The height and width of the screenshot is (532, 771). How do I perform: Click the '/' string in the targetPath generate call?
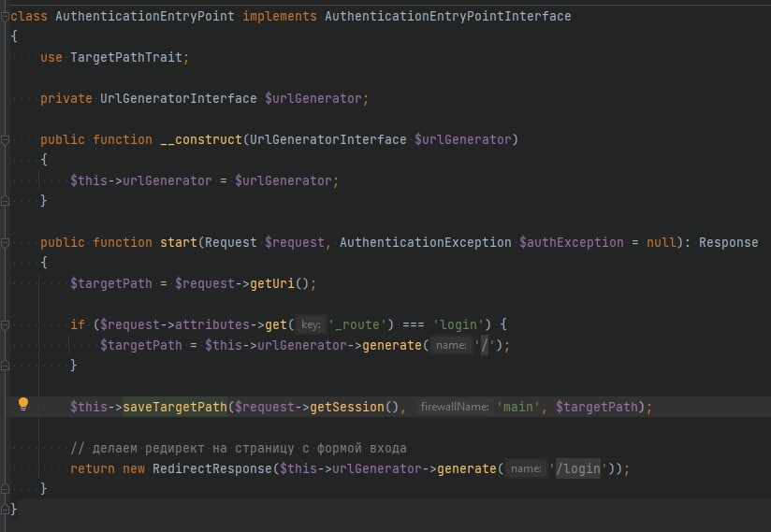tap(485, 345)
